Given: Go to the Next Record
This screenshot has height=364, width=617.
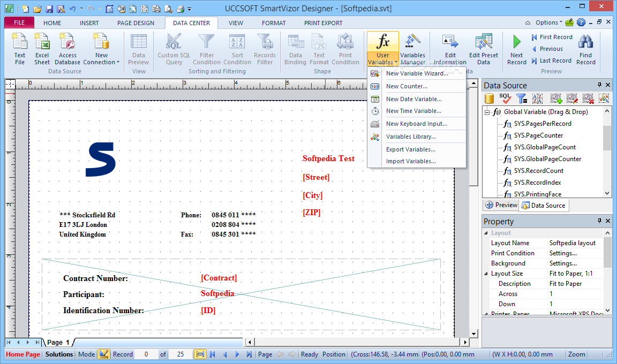Looking at the screenshot, I should [516, 49].
